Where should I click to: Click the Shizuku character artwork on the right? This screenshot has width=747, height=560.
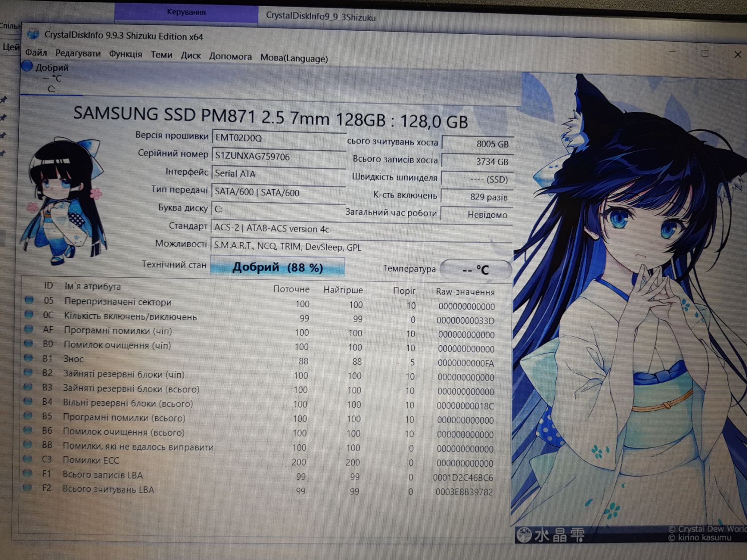coord(629,307)
